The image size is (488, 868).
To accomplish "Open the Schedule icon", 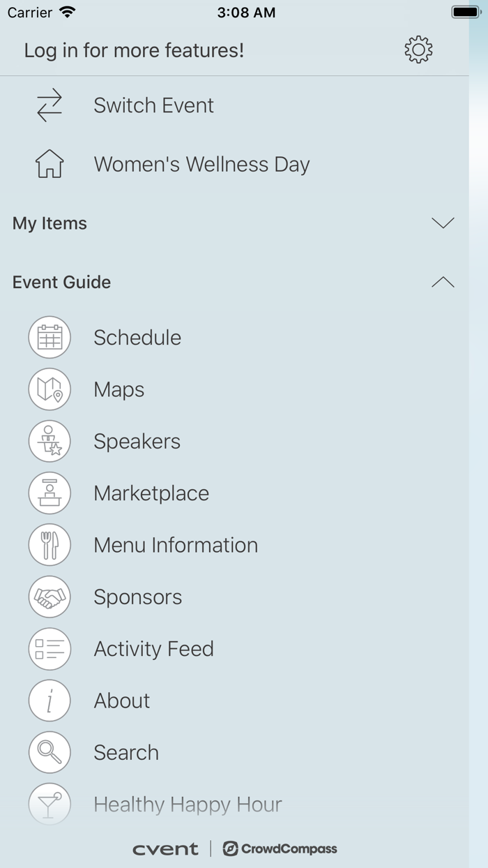I will [x=49, y=337].
